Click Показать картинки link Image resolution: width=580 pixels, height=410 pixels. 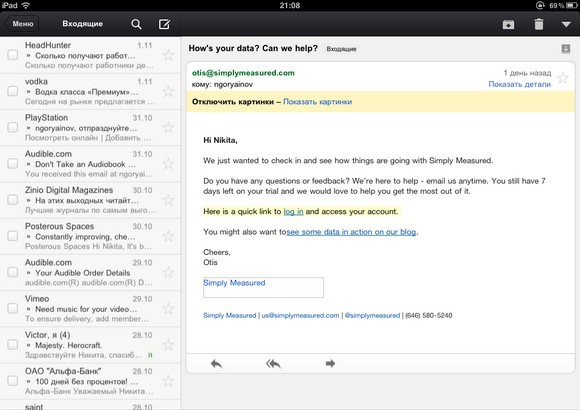pos(317,102)
